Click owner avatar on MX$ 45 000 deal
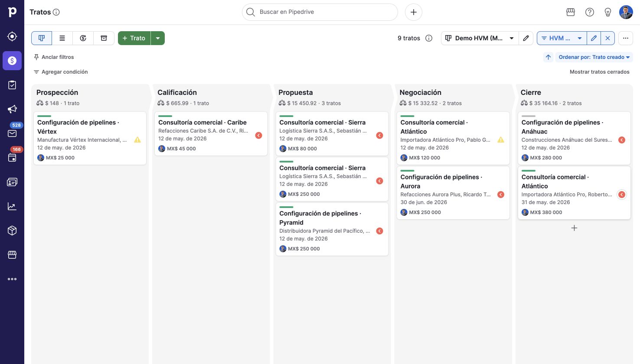The height and width of the screenshot is (364, 640). (162, 149)
